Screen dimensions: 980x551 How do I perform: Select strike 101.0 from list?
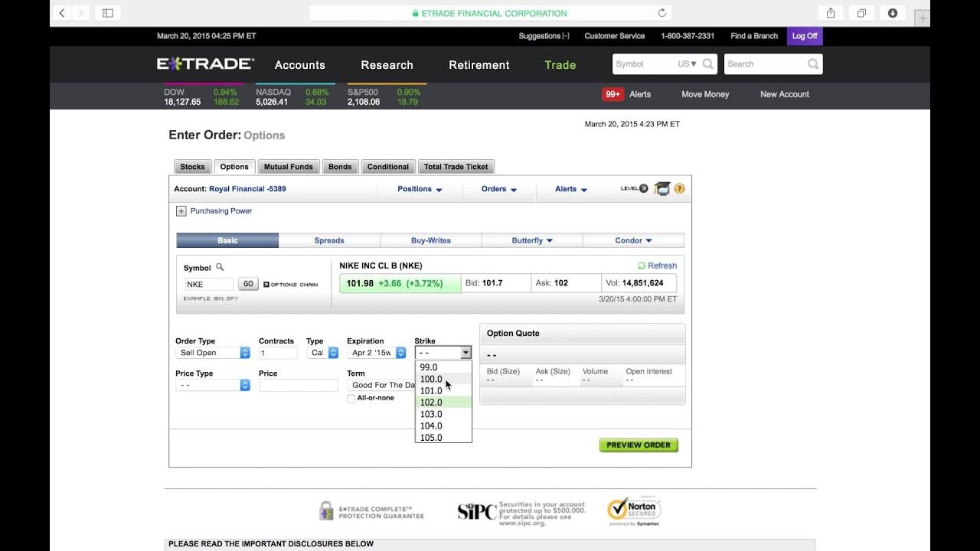point(443,390)
